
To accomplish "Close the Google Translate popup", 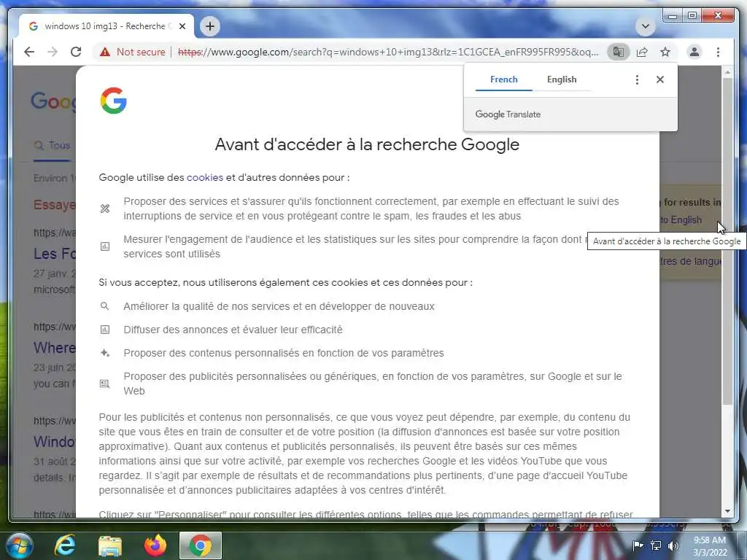I will (659, 79).
